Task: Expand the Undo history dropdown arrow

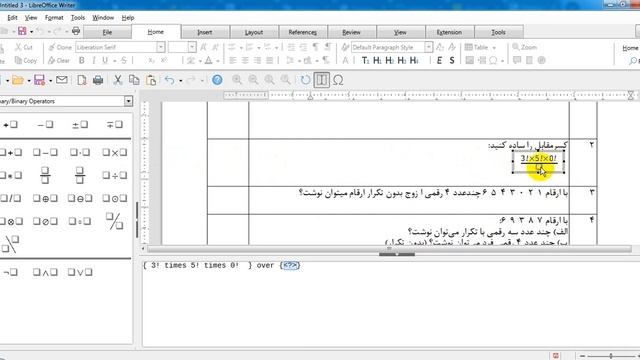Action: pos(180,81)
